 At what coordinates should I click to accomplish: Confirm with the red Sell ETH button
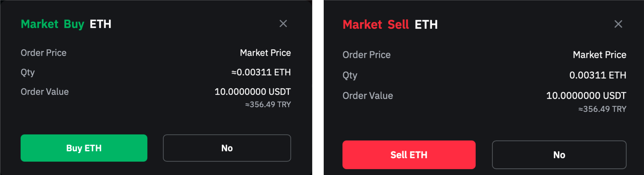[x=409, y=155]
